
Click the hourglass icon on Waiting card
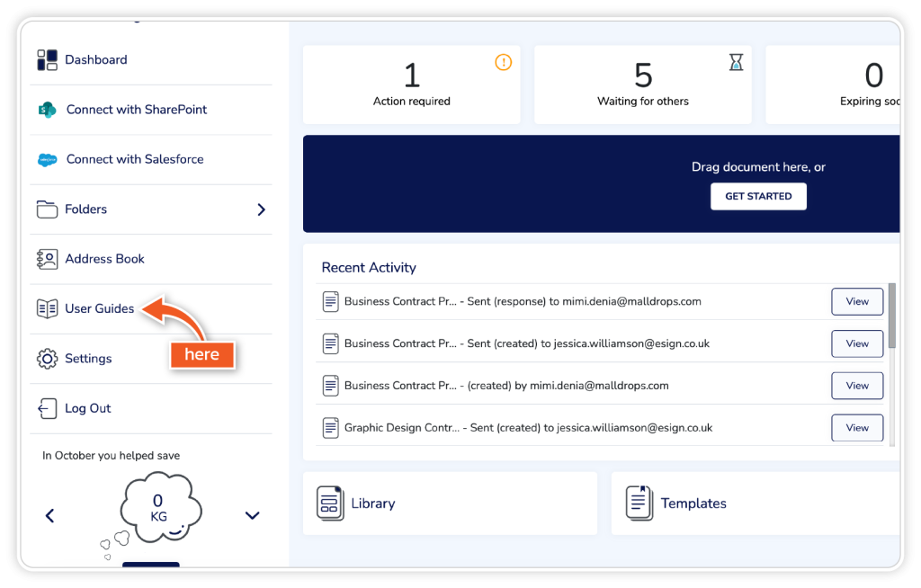click(736, 62)
